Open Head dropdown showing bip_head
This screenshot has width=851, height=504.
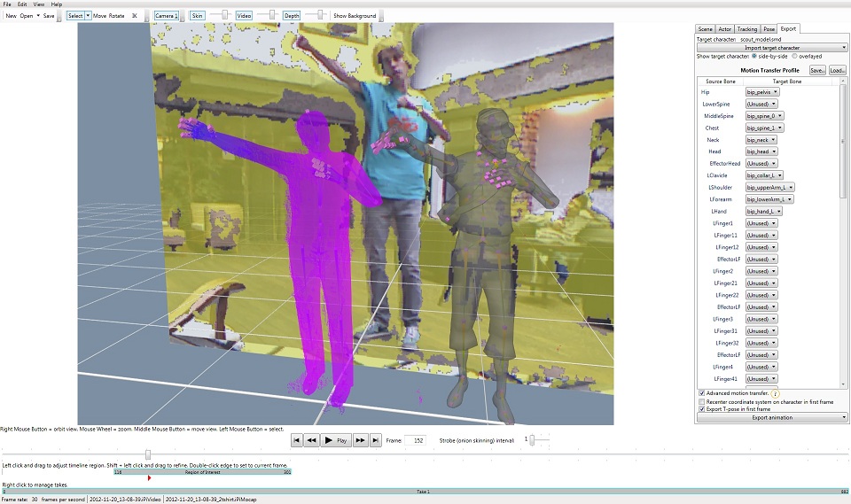pyautogui.click(x=761, y=151)
